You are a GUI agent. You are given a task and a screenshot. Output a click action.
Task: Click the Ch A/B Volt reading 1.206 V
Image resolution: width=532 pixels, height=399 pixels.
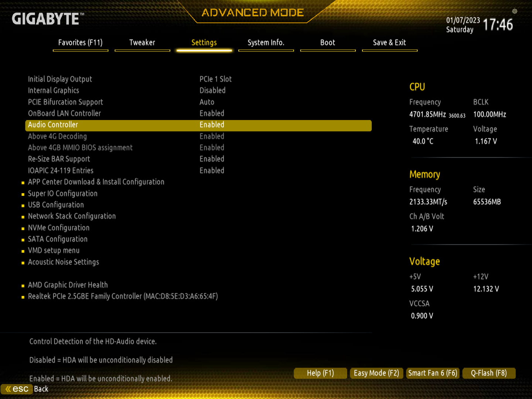click(422, 229)
